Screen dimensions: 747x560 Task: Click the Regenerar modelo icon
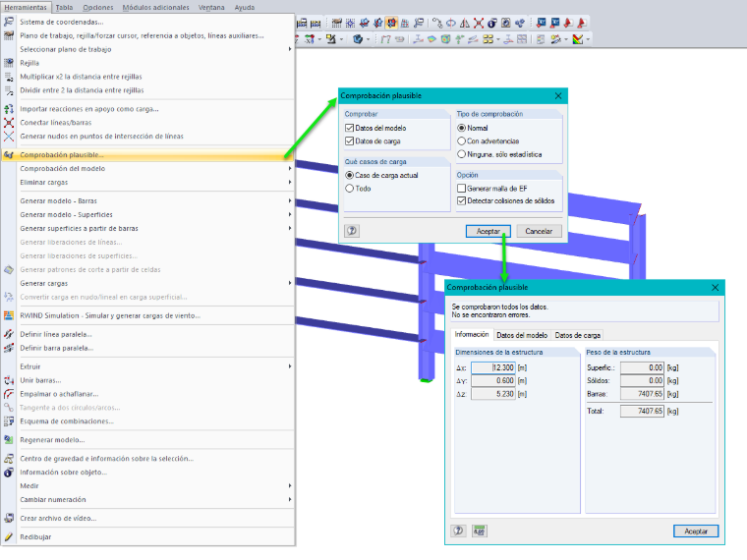pyautogui.click(x=9, y=440)
